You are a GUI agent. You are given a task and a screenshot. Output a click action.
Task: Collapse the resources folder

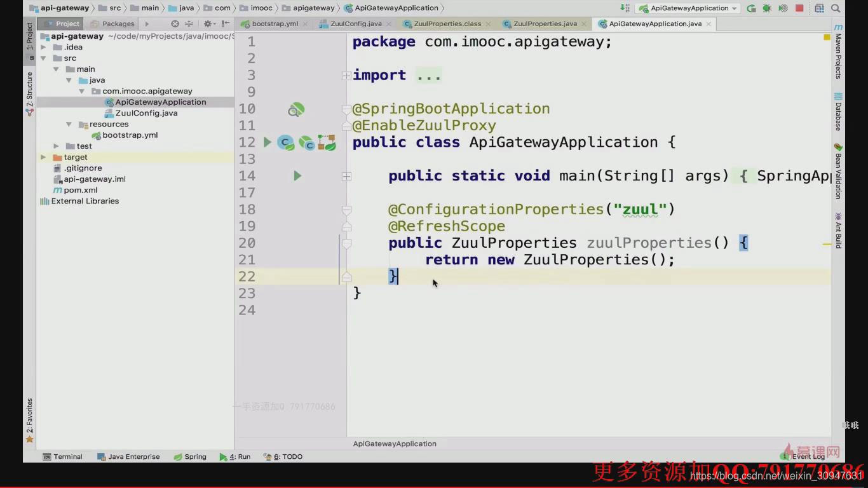click(x=69, y=124)
